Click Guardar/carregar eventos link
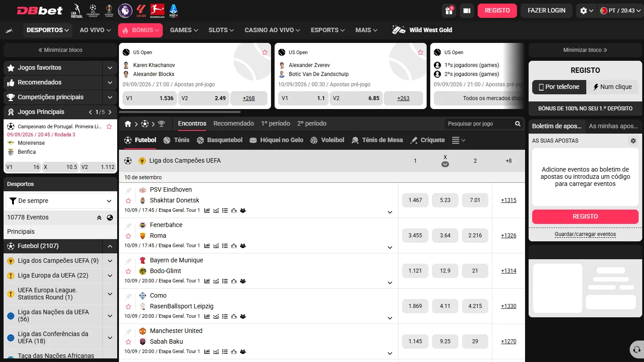 585,234
